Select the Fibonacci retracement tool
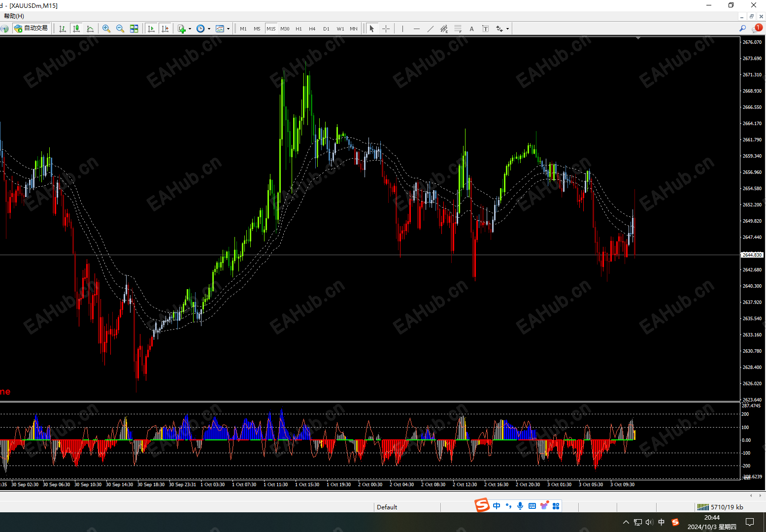Image resolution: width=766 pixels, height=532 pixels. 458,29
